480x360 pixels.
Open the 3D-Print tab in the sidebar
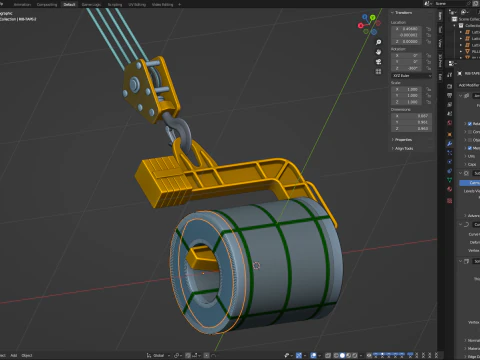click(x=440, y=61)
